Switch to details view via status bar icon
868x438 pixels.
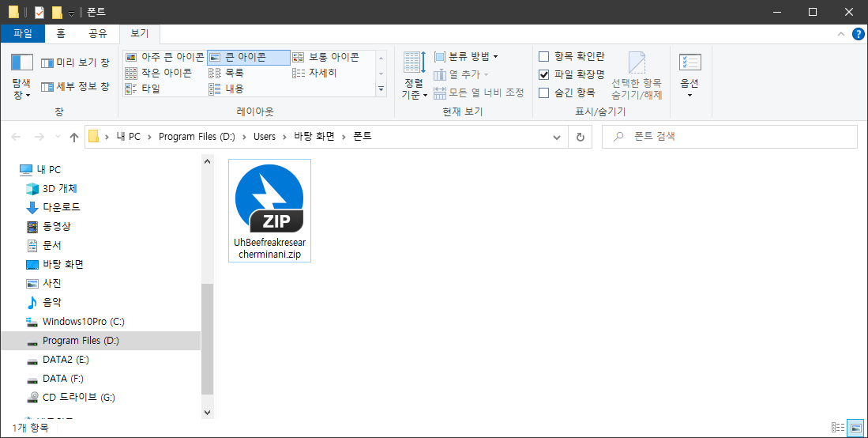pos(838,428)
